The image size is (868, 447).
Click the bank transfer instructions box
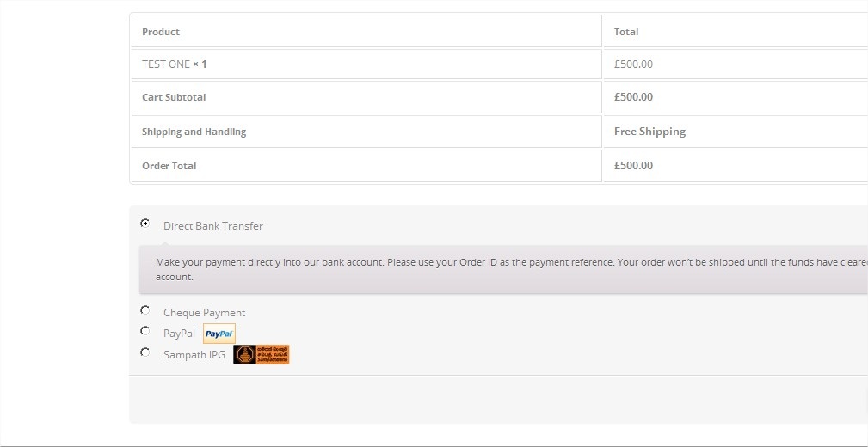tap(503, 269)
